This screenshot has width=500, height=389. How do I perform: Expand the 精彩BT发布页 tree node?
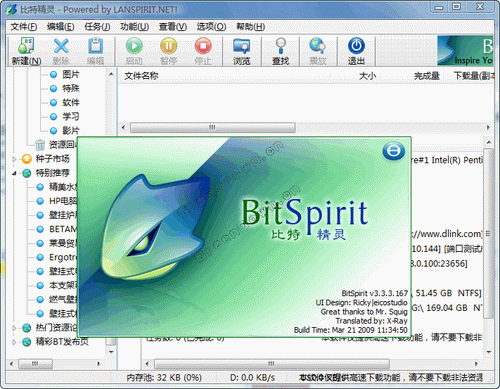14,342
